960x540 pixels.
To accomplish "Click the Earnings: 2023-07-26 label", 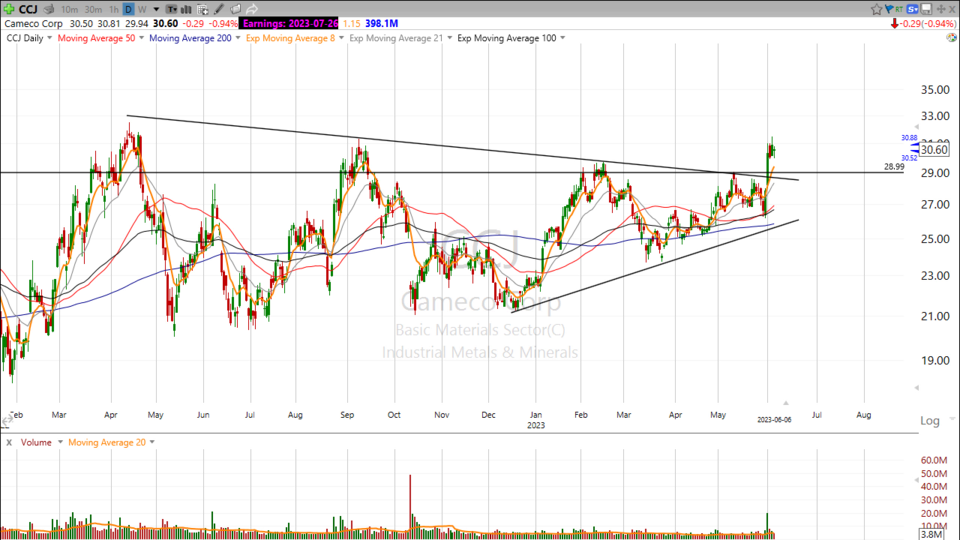I will [290, 23].
